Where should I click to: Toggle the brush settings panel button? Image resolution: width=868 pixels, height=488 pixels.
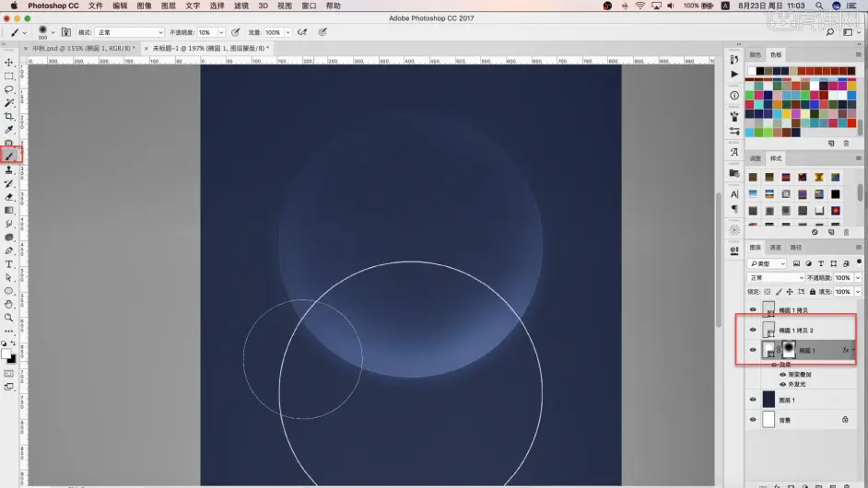click(65, 32)
